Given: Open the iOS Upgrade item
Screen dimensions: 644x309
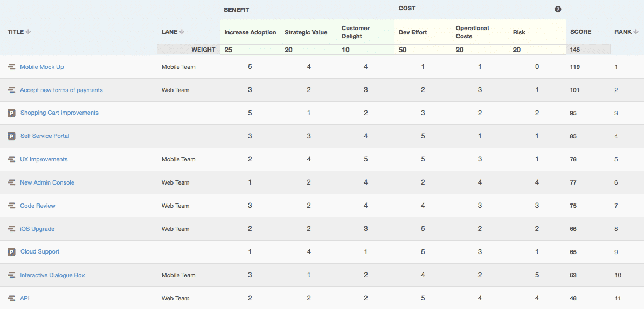Looking at the screenshot, I should [x=37, y=229].
